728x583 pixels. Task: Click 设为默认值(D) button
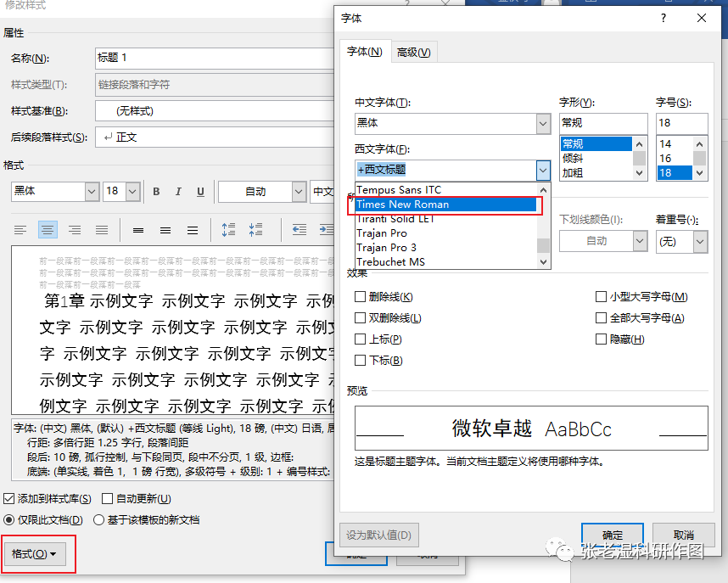[379, 535]
